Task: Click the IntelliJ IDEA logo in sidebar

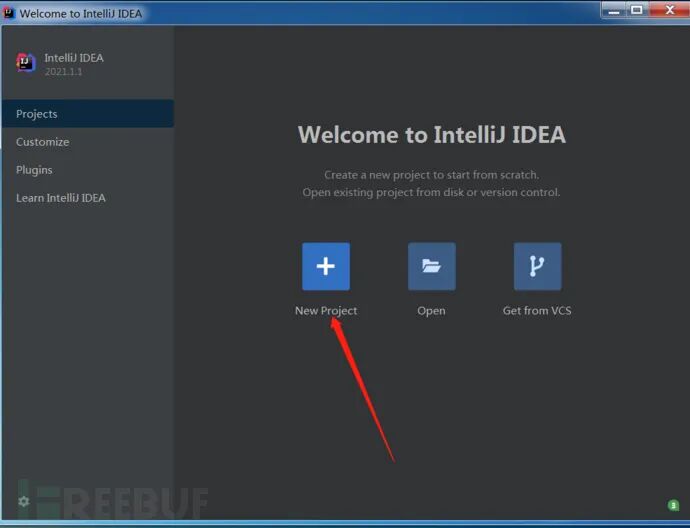Action: 26,63
